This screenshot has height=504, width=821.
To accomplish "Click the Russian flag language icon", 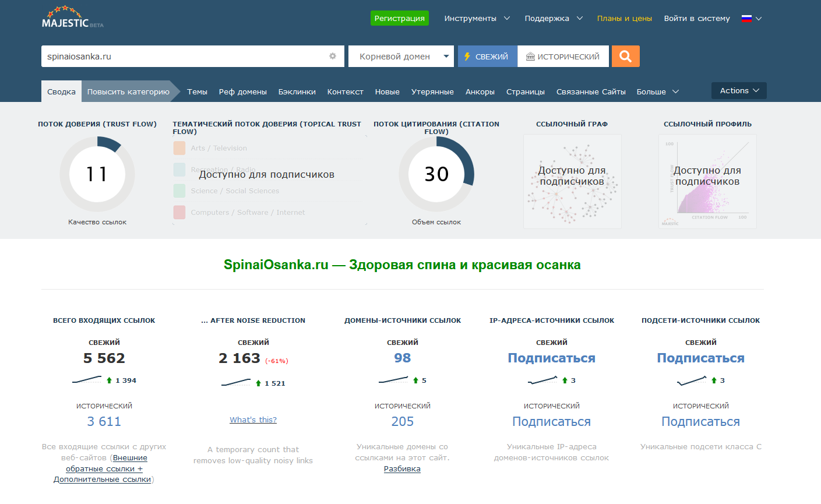I will [x=746, y=18].
